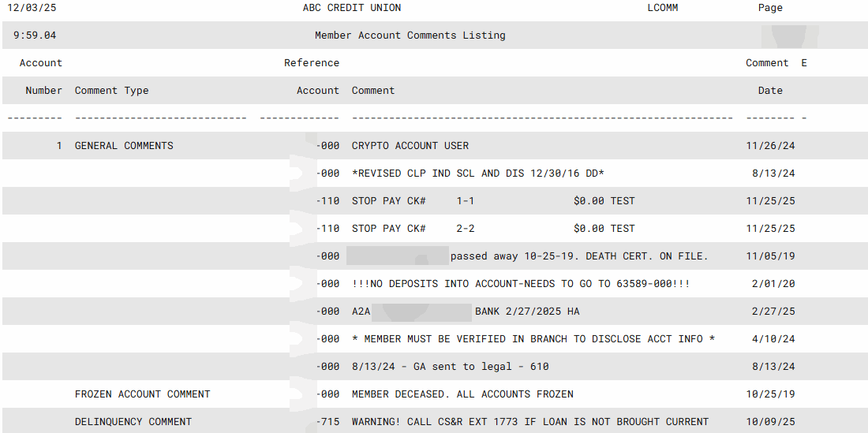868x433 pixels.
Task: Click the Comment Date column header
Action: pos(769,77)
